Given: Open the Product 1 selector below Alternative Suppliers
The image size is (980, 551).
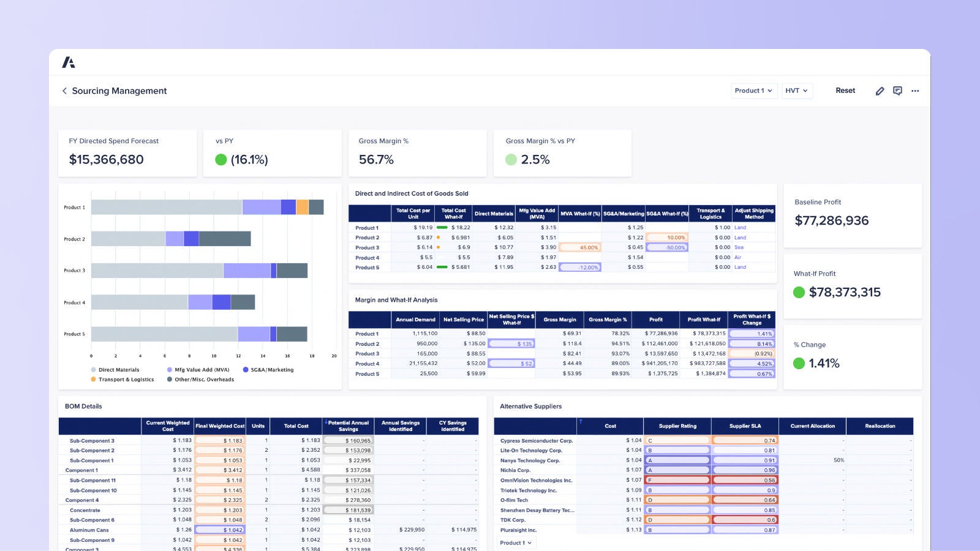Looking at the screenshot, I should (516, 542).
